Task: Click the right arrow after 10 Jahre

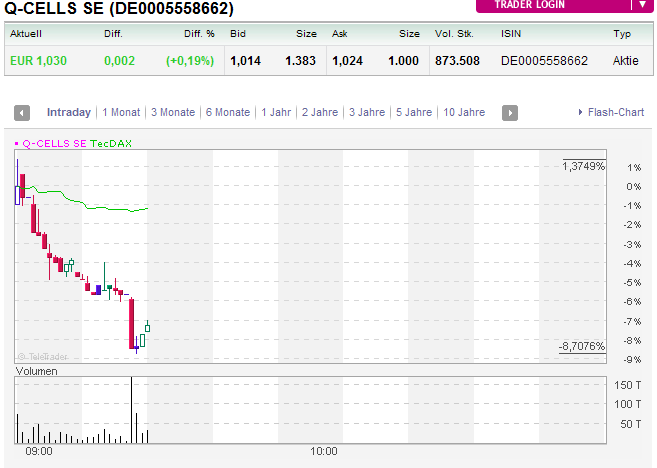Action: tap(510, 113)
